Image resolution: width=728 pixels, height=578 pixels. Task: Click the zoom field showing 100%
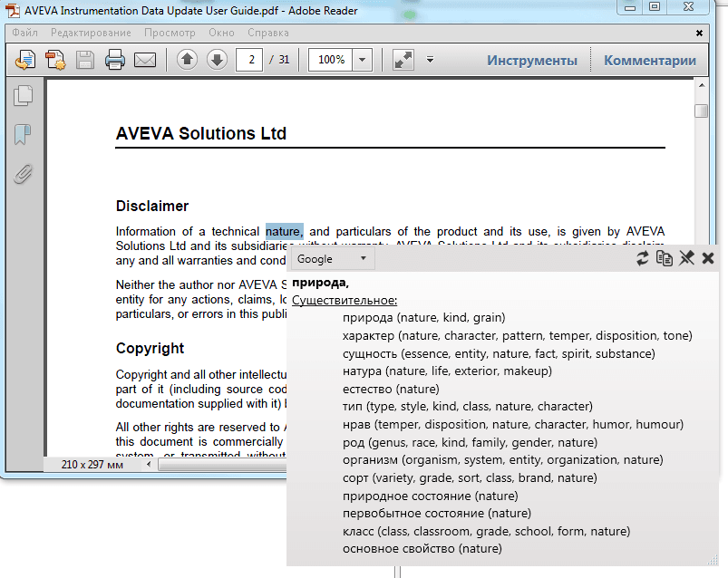pyautogui.click(x=331, y=60)
